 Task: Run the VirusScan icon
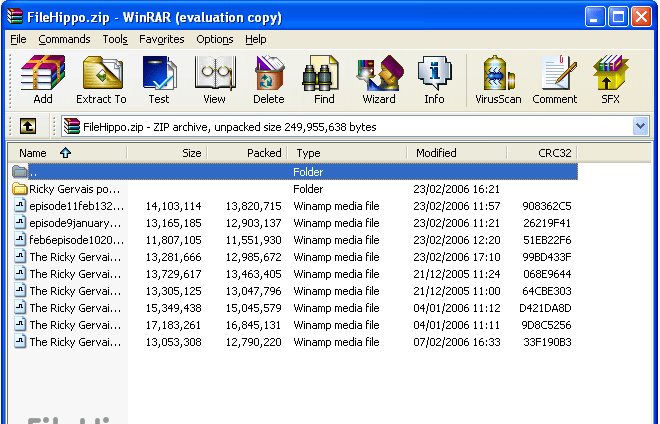498,73
